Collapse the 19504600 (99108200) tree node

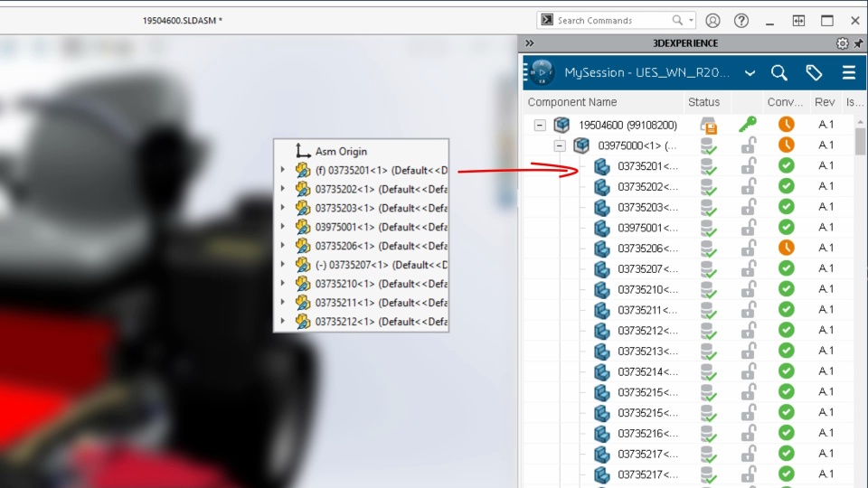coord(540,125)
